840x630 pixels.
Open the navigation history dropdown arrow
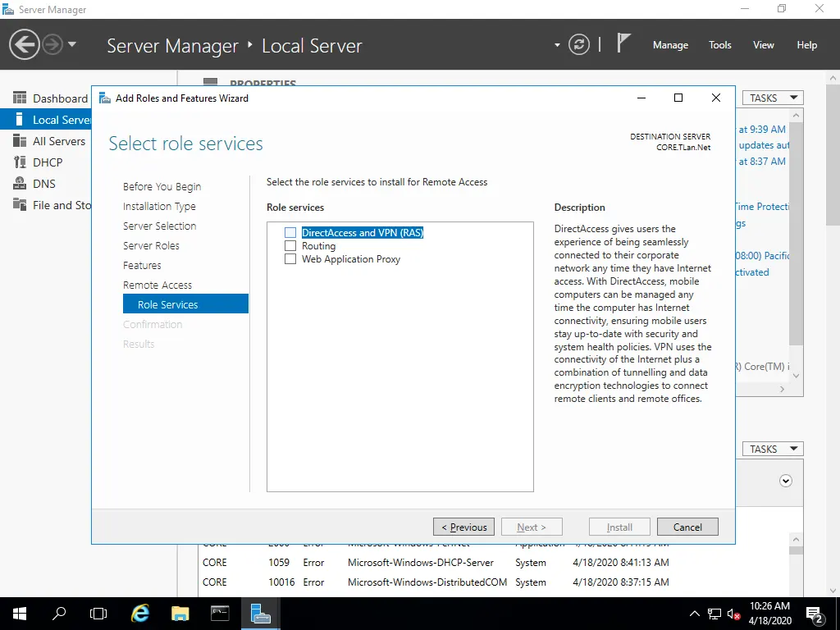click(72, 44)
